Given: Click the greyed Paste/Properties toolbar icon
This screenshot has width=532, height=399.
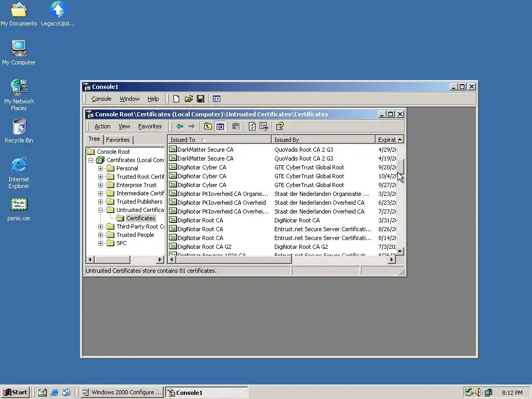Looking at the screenshot, I should tap(236, 126).
